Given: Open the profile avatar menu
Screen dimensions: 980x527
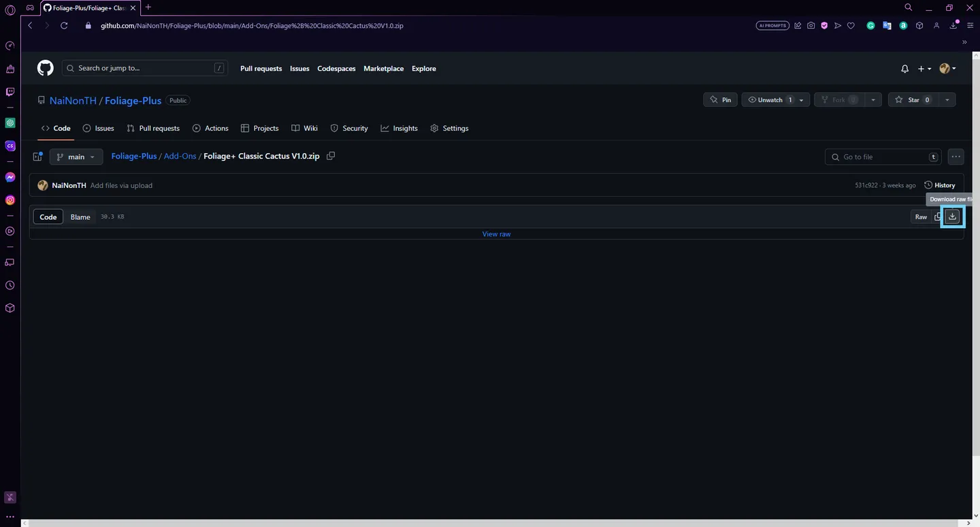Looking at the screenshot, I should point(947,69).
